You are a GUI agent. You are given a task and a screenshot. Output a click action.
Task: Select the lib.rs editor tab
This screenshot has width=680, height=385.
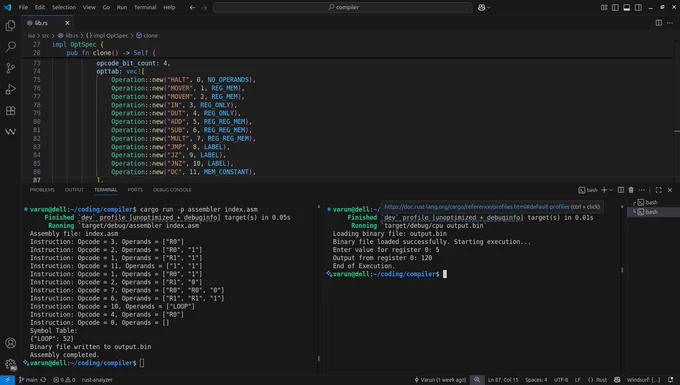pos(47,23)
